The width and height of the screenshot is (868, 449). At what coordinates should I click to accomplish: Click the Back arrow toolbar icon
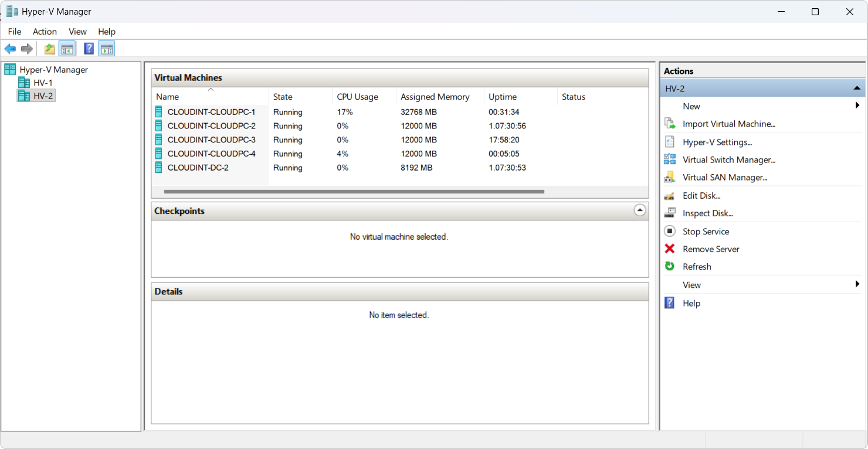10,49
